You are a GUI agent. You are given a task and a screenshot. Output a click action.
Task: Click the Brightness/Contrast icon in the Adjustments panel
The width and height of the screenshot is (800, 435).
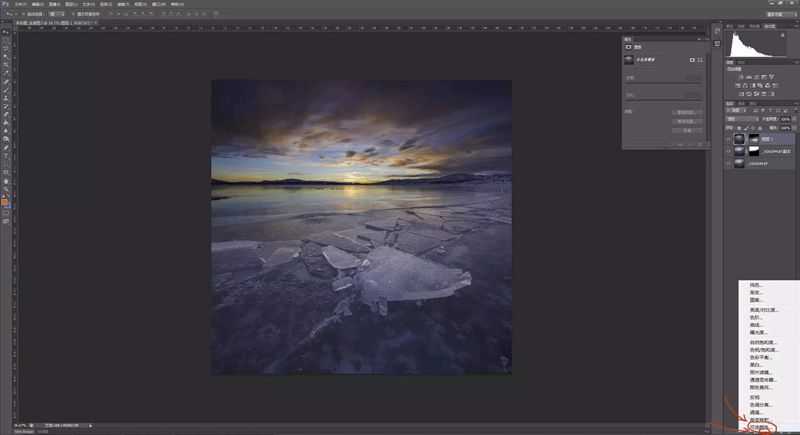[742, 76]
